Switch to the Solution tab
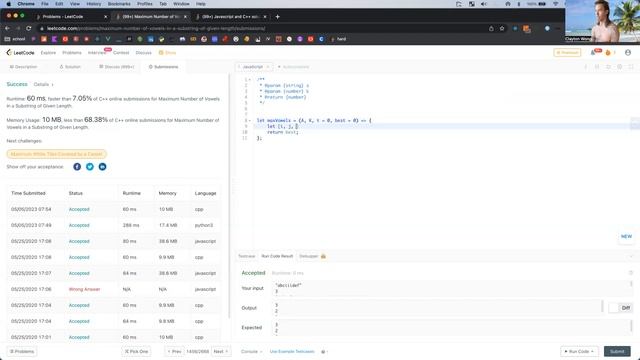Viewport: 640px width, 360px height. tap(70, 67)
